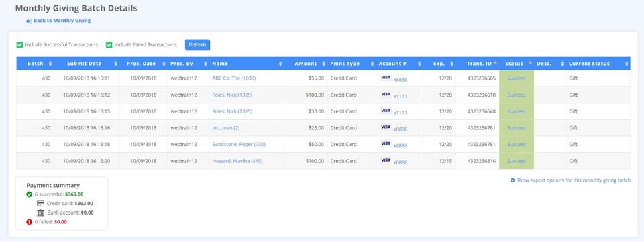Select the $25.00 amount cell

(x=306, y=128)
